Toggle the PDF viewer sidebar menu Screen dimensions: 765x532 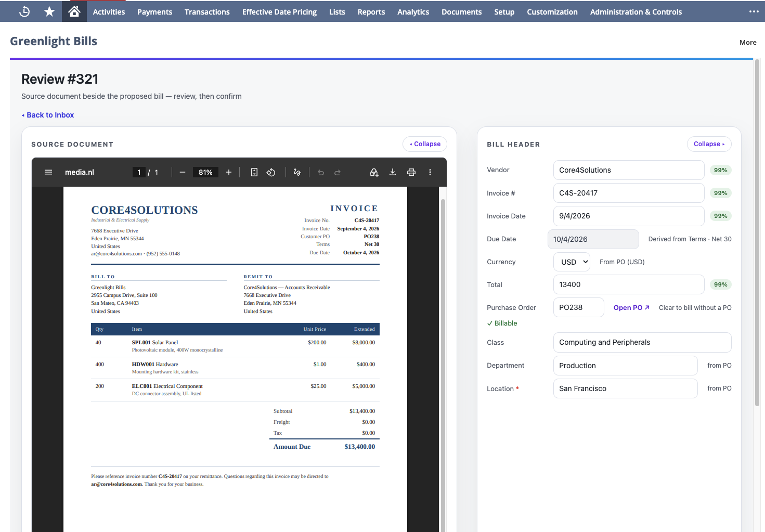tap(48, 172)
